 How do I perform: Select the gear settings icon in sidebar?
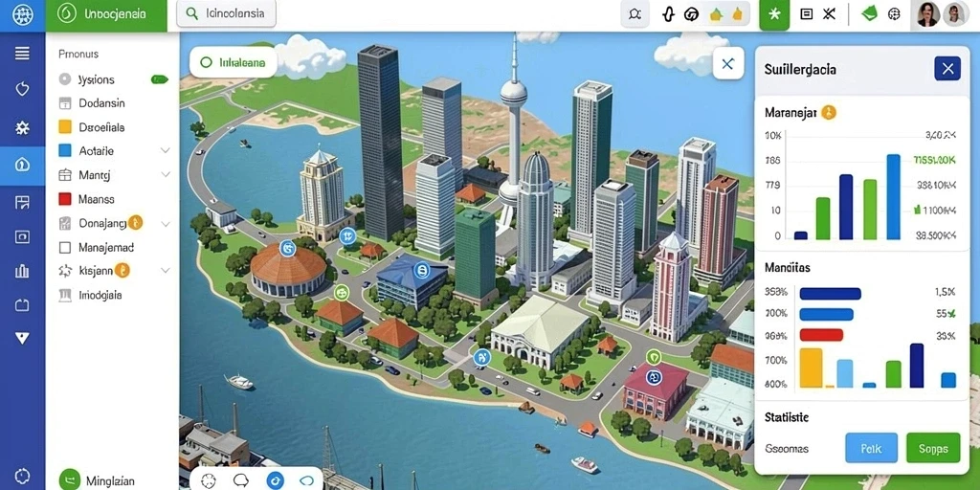(23, 128)
